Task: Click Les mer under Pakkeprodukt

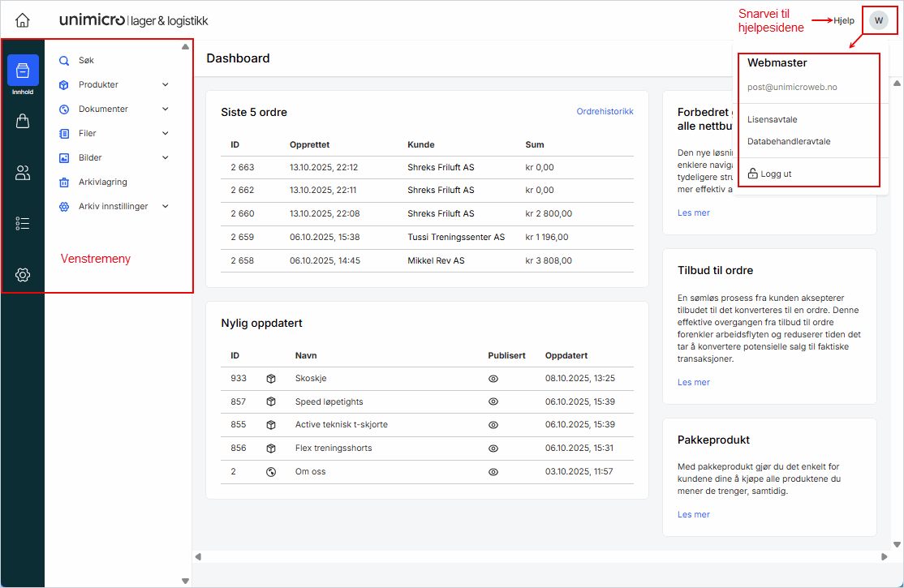Action: tap(694, 514)
